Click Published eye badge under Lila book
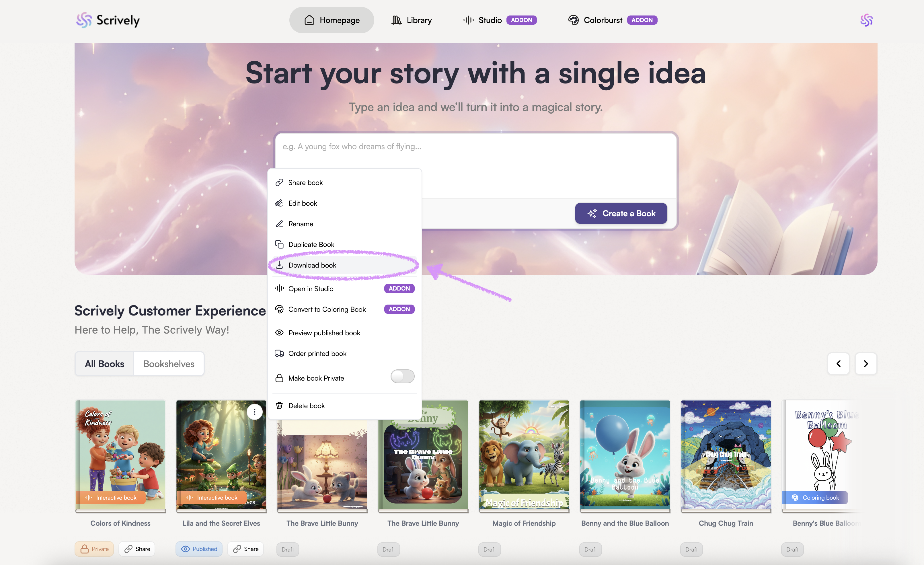924x565 pixels. tap(199, 549)
